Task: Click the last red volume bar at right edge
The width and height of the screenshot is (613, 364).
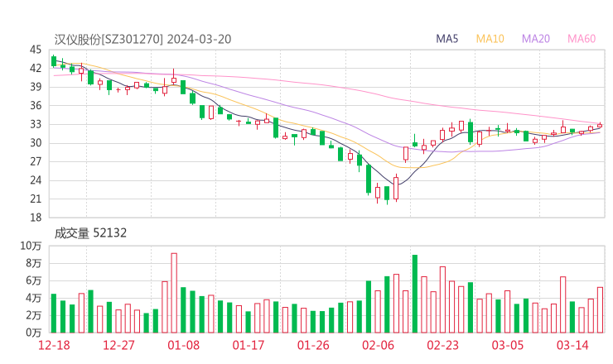Action: [x=600, y=310]
